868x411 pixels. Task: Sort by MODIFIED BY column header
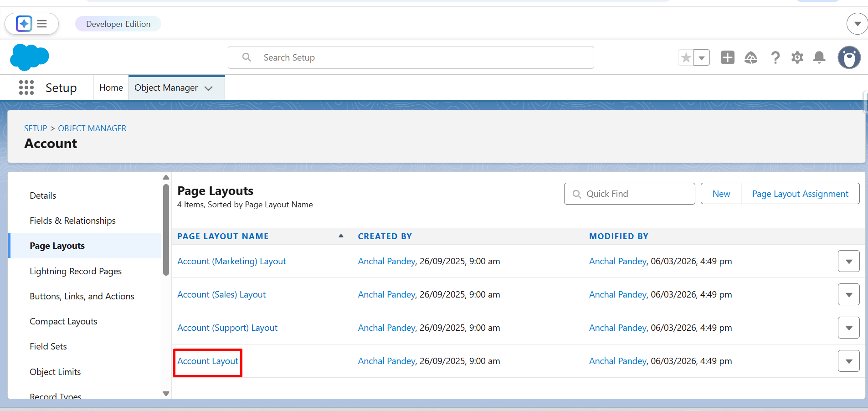coord(618,236)
